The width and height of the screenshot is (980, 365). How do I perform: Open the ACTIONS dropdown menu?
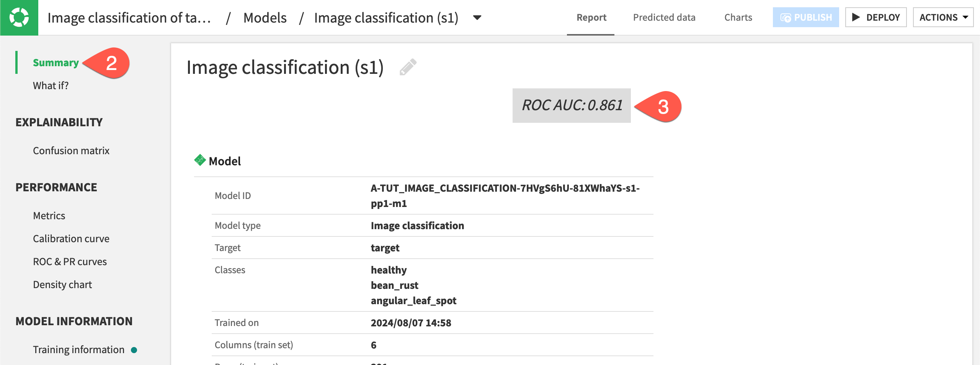(943, 17)
